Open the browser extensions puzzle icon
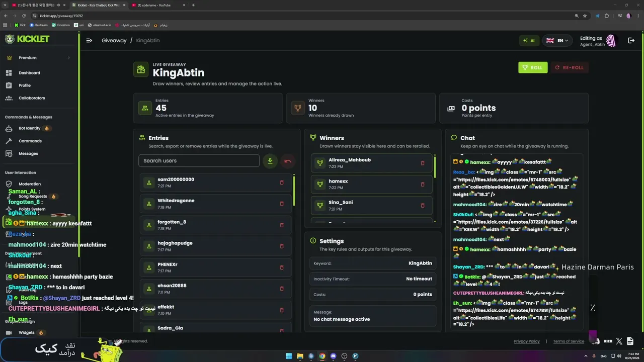This screenshot has width=644, height=362. click(606, 16)
